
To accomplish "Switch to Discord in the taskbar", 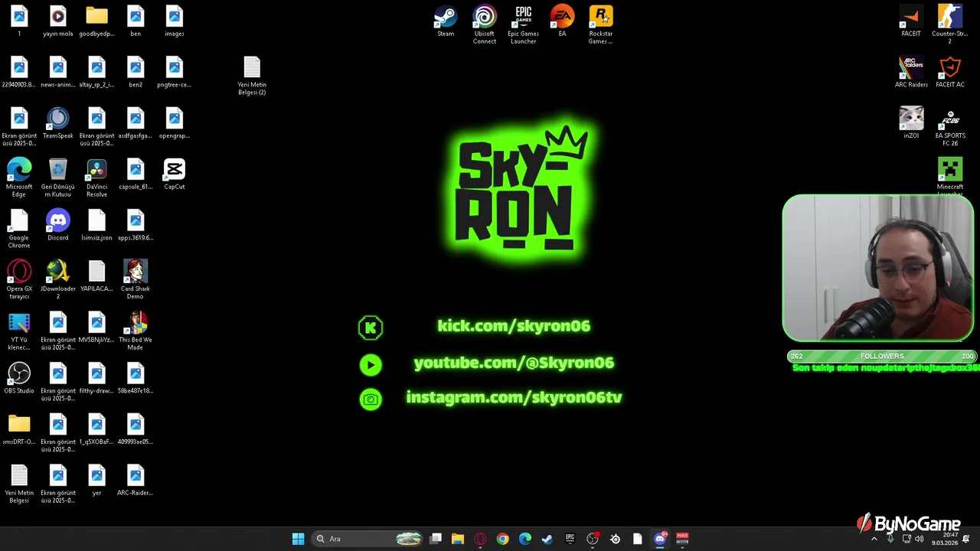I will point(660,539).
